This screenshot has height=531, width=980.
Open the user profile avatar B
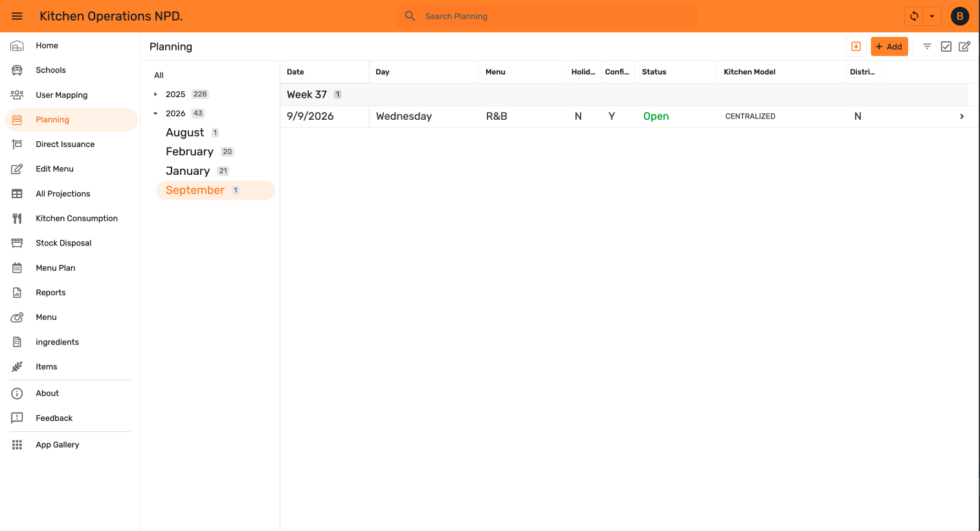tap(960, 16)
